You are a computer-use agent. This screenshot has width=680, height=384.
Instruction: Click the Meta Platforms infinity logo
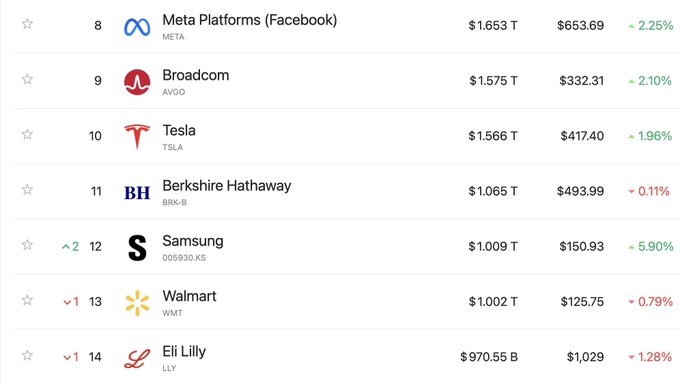[x=137, y=27]
